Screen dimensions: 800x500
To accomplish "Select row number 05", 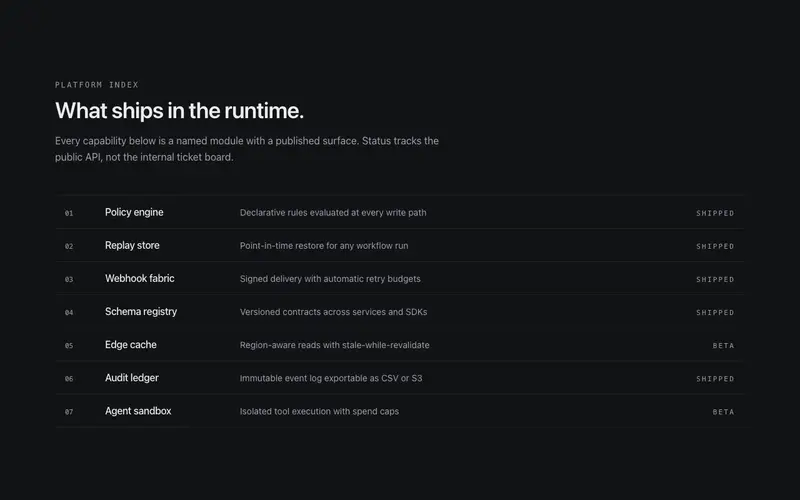I will (69, 346).
